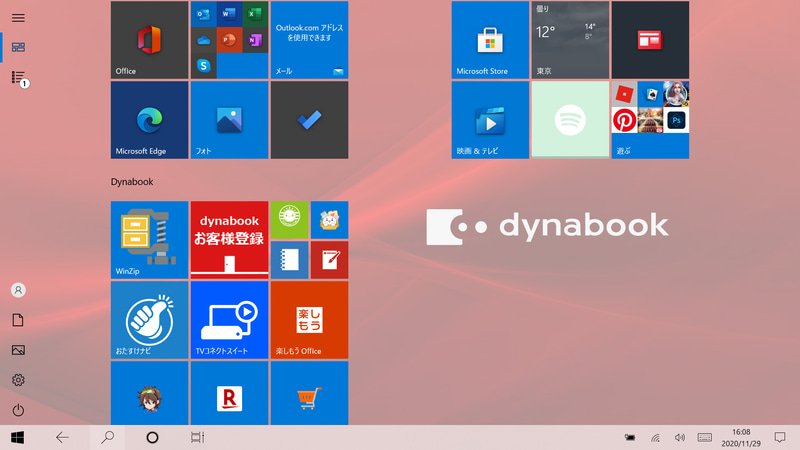Open Word in the Office apps tile
This screenshot has width=800, height=450.
(x=229, y=14)
